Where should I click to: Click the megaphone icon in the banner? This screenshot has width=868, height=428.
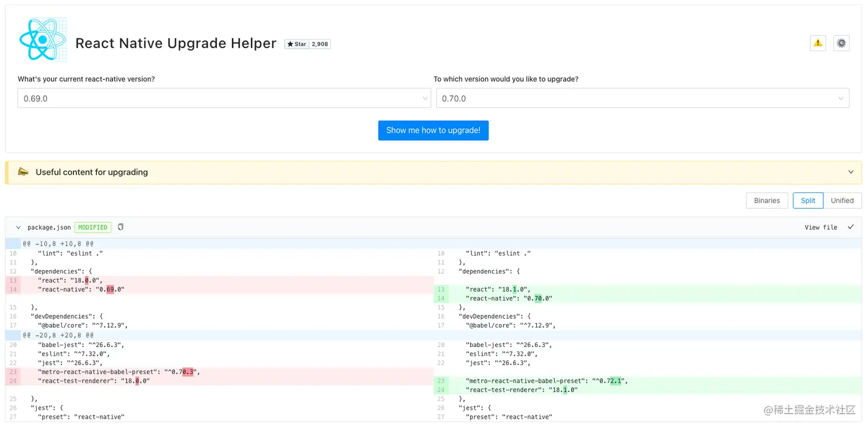(23, 172)
